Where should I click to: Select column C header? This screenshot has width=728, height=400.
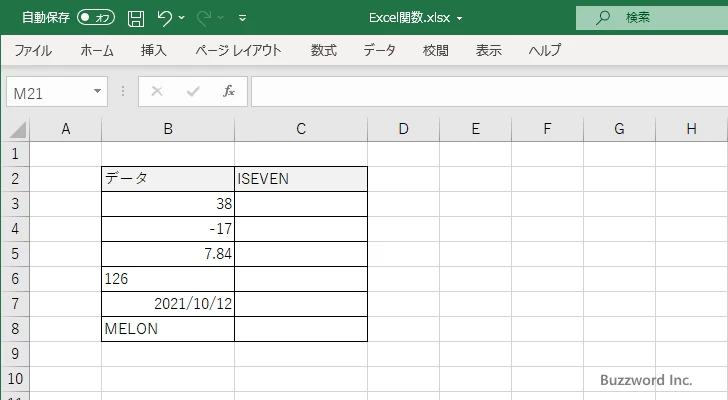301,129
